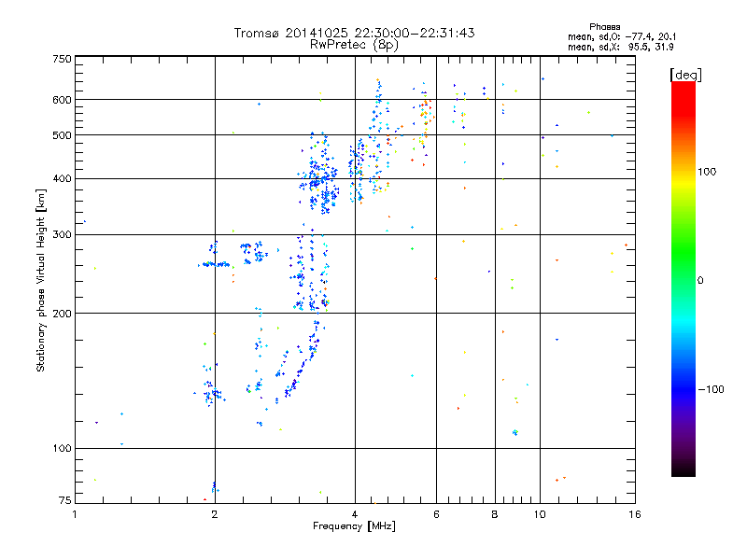Click the frequency axis tick "6"
The image size is (747, 560).
[x=436, y=514]
